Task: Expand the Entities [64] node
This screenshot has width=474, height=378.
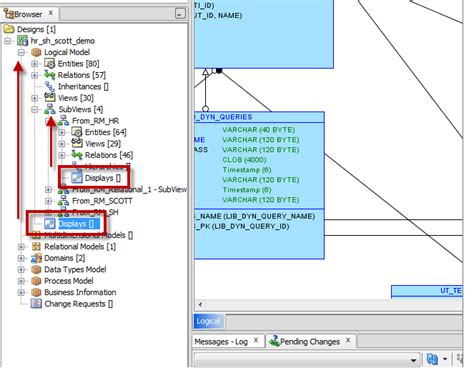Action: click(62, 132)
